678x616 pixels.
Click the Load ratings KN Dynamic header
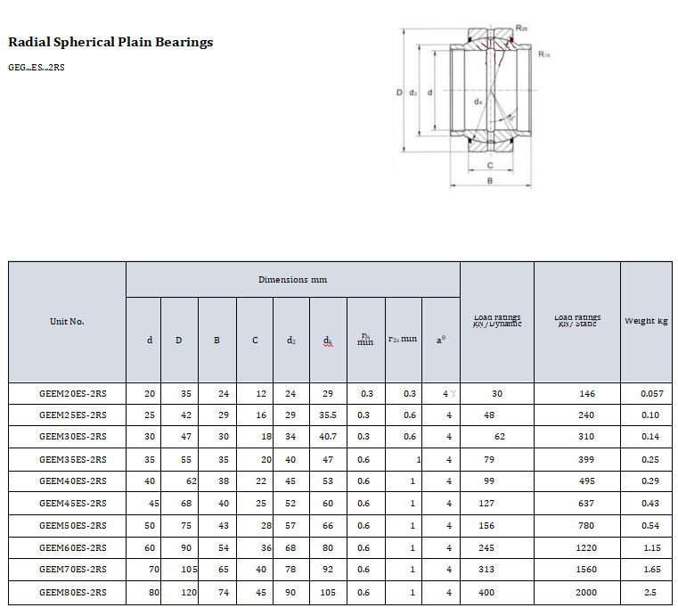tap(496, 321)
